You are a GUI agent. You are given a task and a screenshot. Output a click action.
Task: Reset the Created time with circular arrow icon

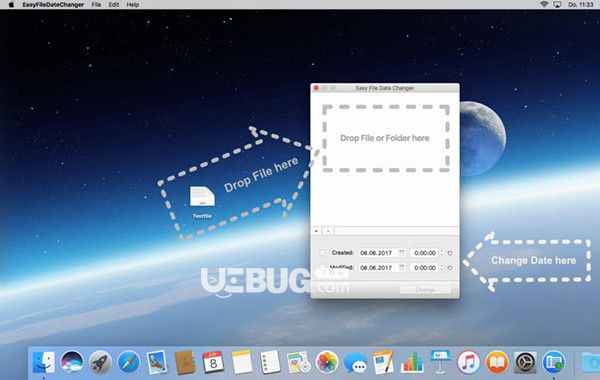(450, 253)
